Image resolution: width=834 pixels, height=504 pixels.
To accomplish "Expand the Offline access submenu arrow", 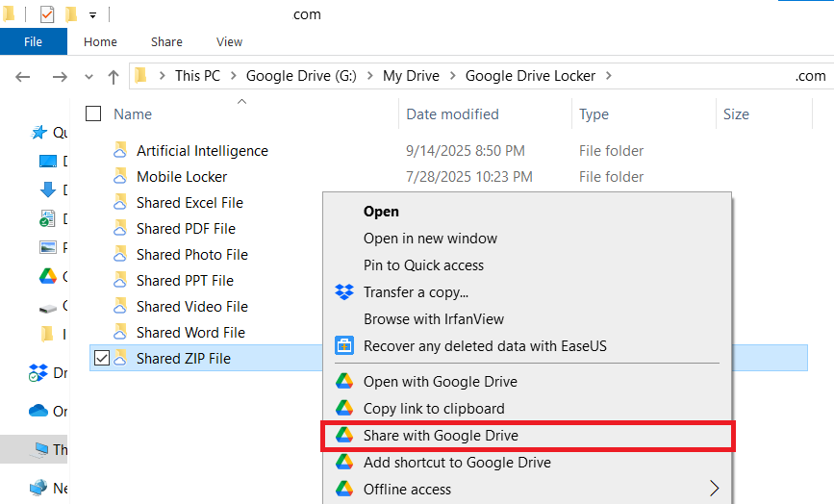I will (x=714, y=489).
